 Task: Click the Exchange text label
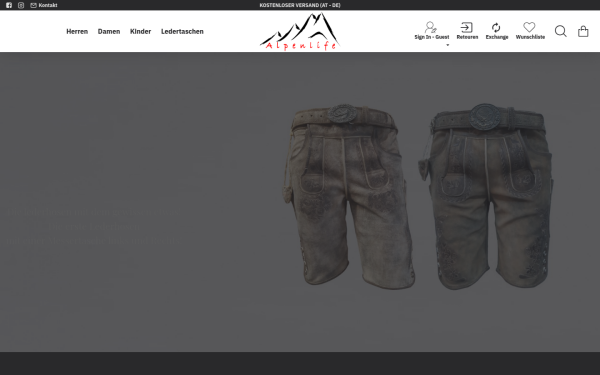pos(497,37)
